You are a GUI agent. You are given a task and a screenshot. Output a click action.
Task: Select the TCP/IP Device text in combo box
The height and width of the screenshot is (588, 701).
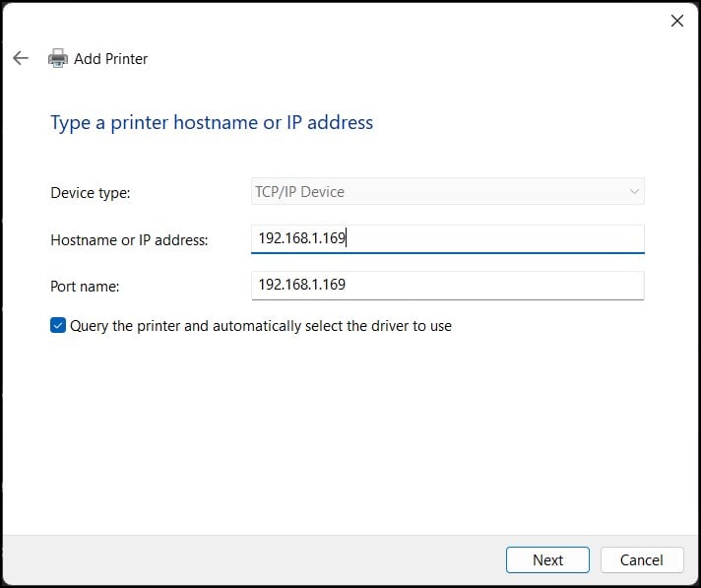[x=300, y=192]
